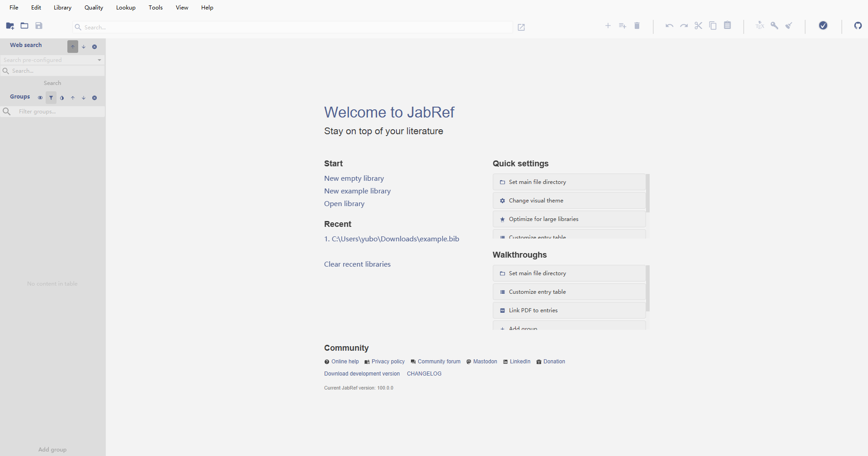Click Optimize for large libraries button
This screenshot has width=868, height=456.
[569, 219]
